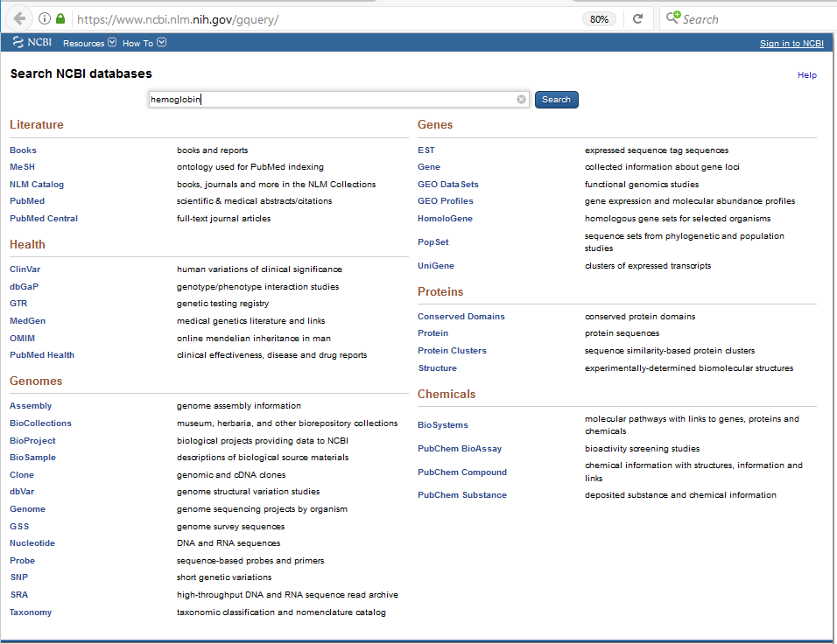Select the Nucleotide database link
This screenshot has height=644, width=837.
click(x=32, y=543)
